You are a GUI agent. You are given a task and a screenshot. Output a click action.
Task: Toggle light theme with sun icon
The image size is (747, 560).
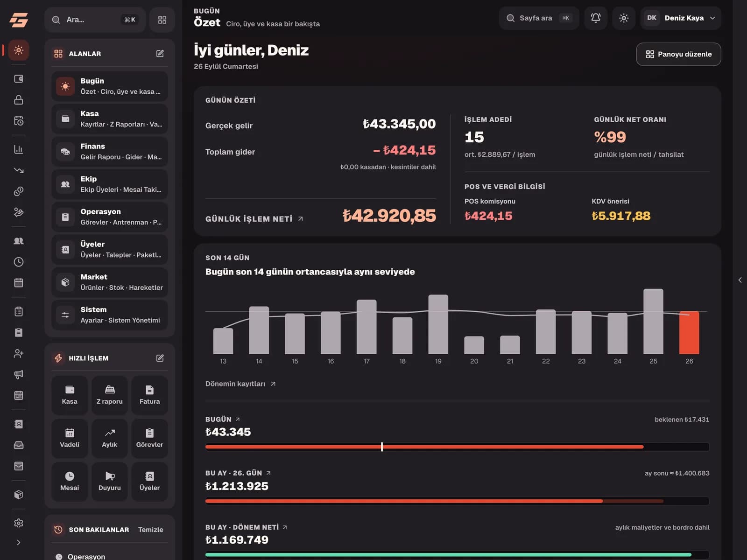point(624,18)
